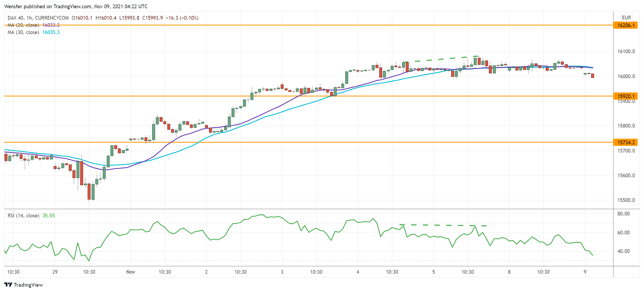Click the TradingView text at bottom left
The height and width of the screenshot is (292, 644).
tap(28, 285)
